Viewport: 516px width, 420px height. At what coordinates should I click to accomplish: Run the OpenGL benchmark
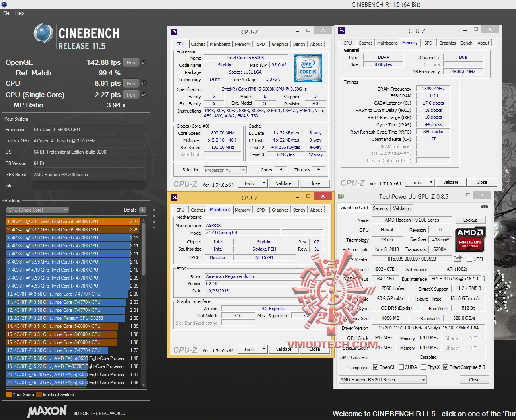click(131, 62)
